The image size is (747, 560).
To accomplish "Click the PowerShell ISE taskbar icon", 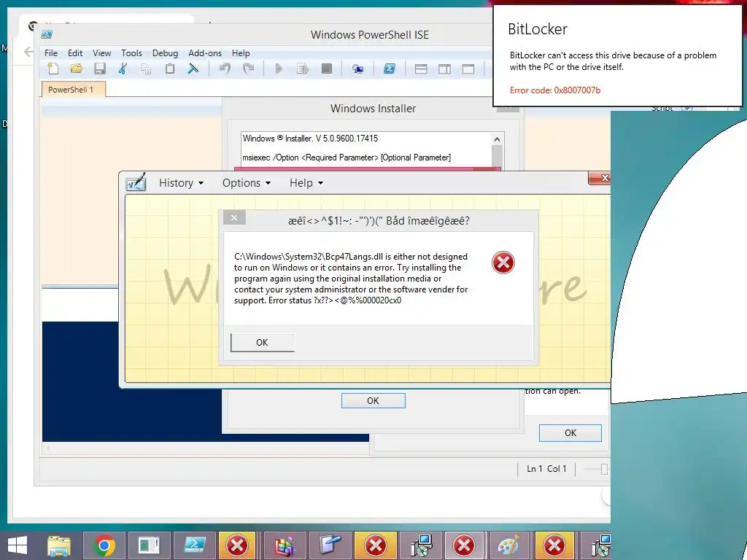I will tap(194, 545).
